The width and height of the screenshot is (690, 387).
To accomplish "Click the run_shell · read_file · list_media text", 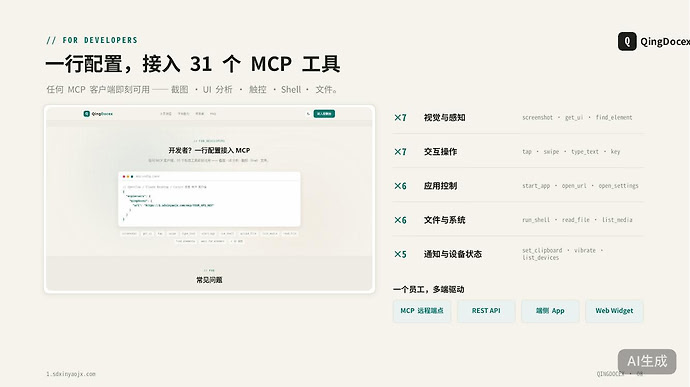I will [x=577, y=220].
